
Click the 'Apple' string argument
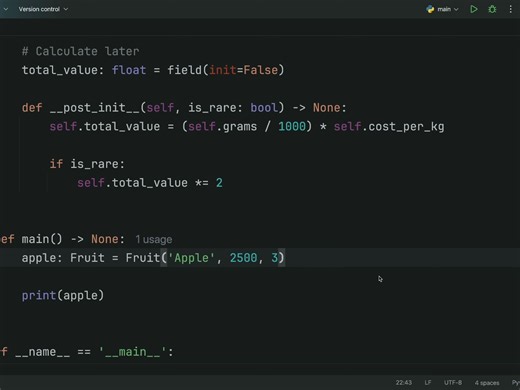191,258
